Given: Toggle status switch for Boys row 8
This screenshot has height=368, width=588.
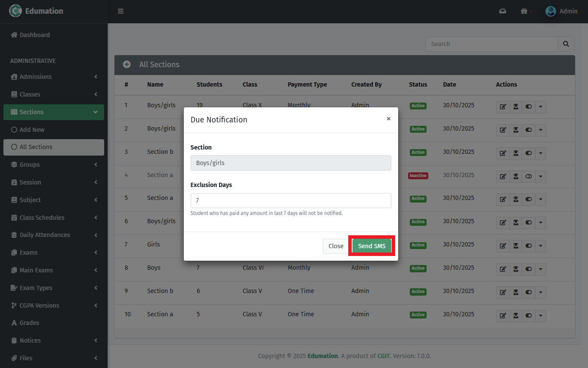Looking at the screenshot, I should pos(529,269).
